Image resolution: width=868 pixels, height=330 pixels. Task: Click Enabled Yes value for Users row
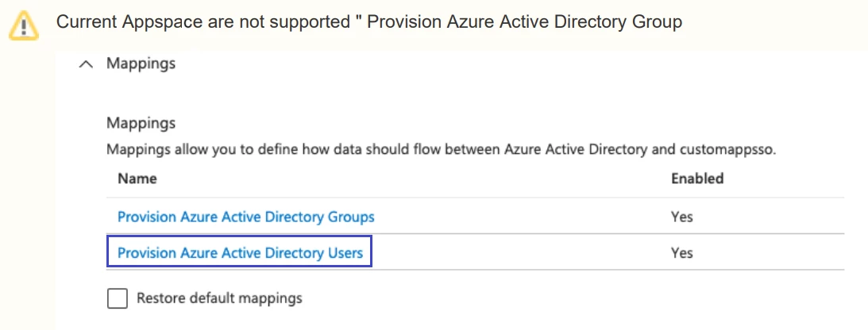pyautogui.click(x=681, y=254)
